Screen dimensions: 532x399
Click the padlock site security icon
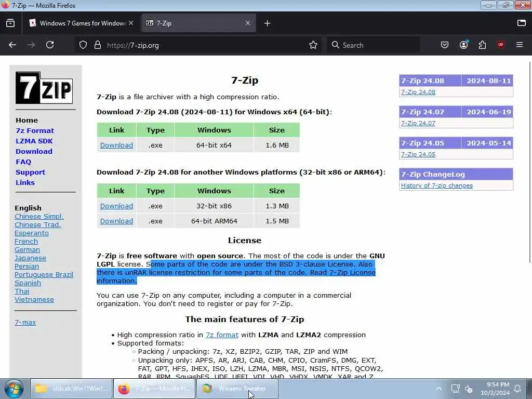pyautogui.click(x=98, y=45)
